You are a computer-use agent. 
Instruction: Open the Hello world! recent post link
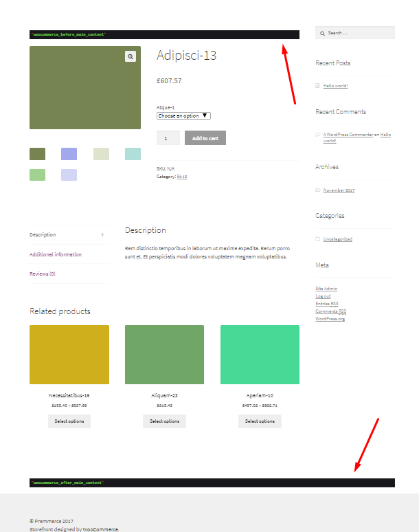[335, 86]
